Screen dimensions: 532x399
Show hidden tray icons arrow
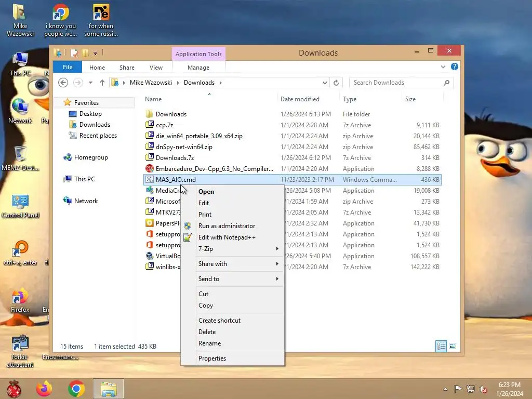(445, 389)
